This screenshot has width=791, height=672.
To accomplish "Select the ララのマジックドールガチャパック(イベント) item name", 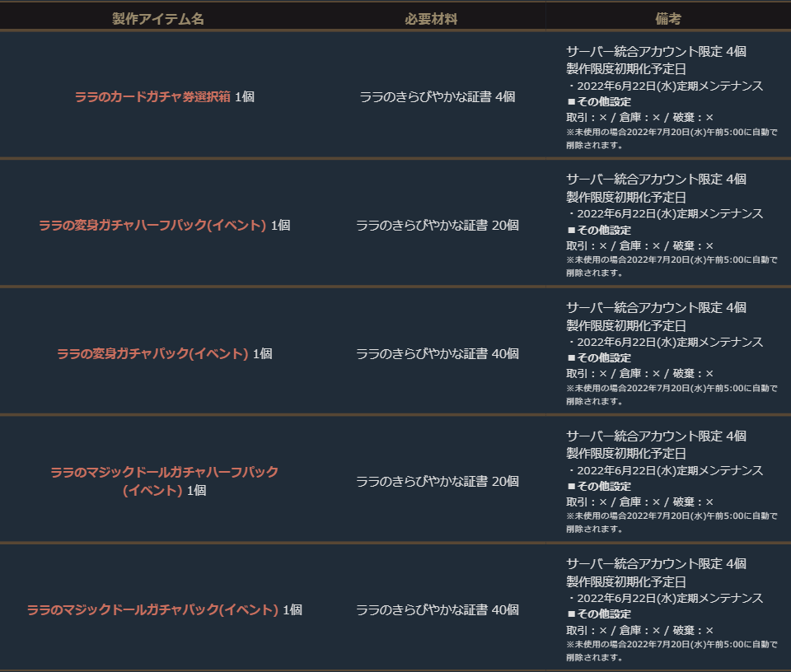I will (152, 610).
